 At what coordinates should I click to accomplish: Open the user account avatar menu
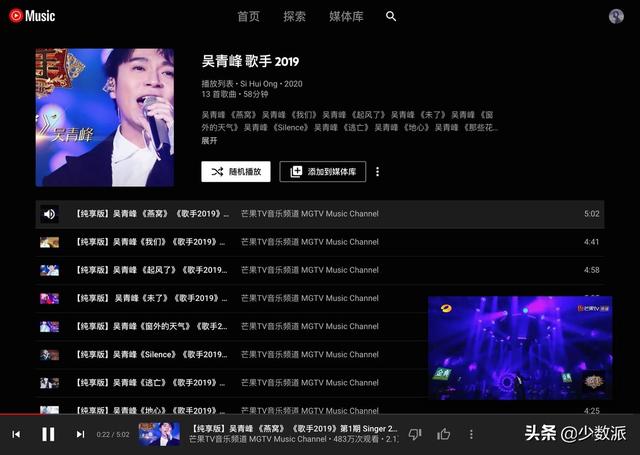click(616, 16)
